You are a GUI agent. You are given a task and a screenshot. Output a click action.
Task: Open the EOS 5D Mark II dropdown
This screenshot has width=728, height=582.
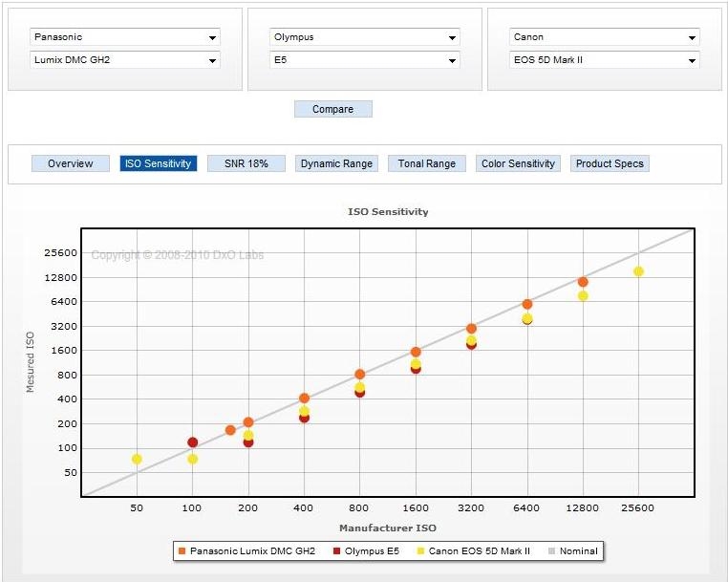[605, 60]
